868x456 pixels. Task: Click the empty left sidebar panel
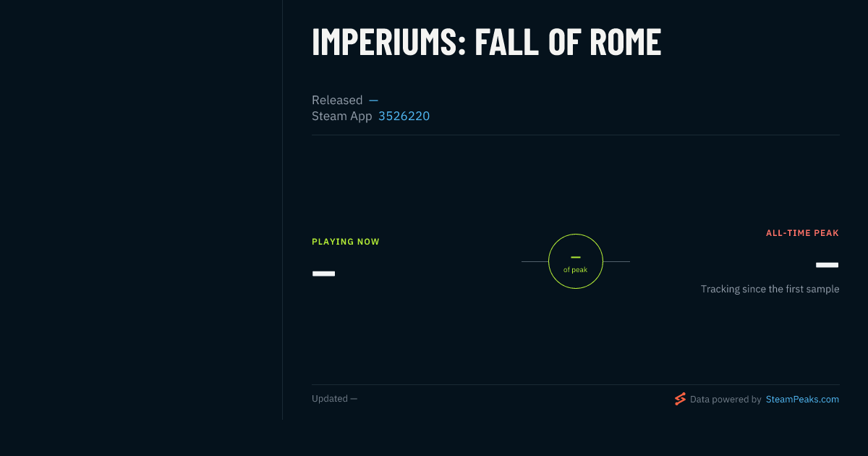[141, 210]
